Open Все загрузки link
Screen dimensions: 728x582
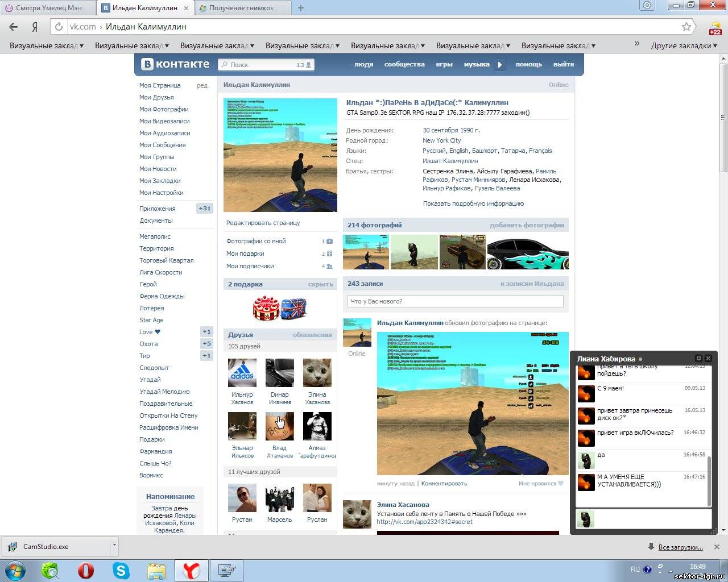click(680, 547)
